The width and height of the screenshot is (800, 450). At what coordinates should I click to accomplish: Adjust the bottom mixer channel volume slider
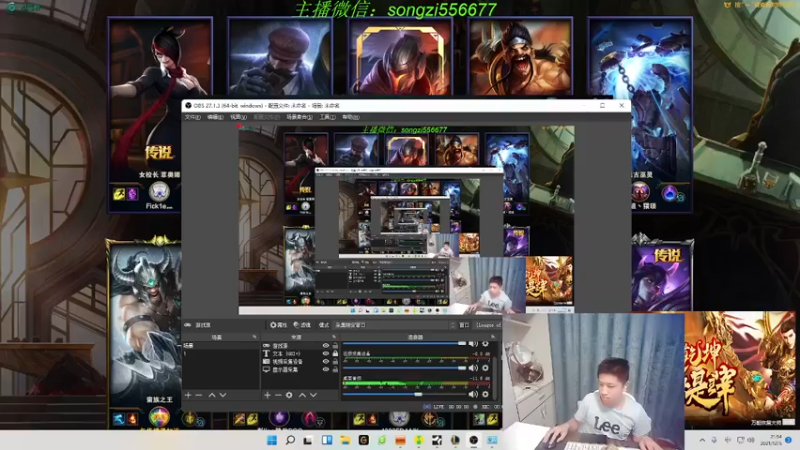(x=405, y=394)
